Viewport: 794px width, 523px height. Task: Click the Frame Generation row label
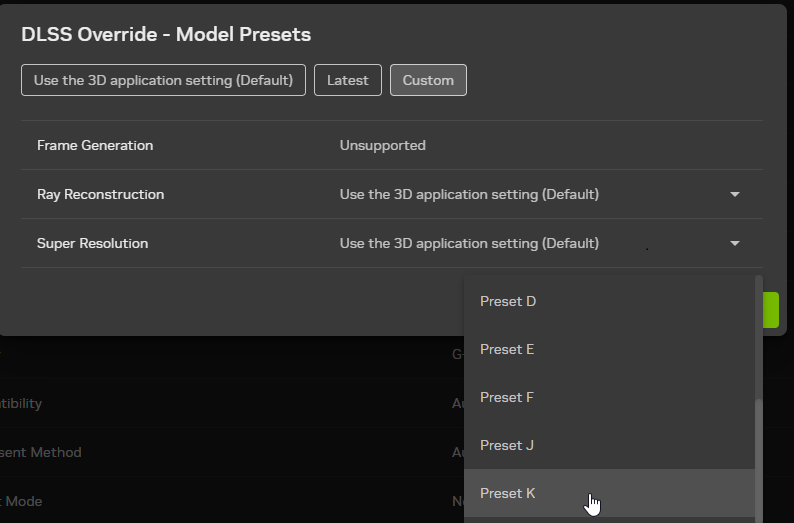pos(95,145)
